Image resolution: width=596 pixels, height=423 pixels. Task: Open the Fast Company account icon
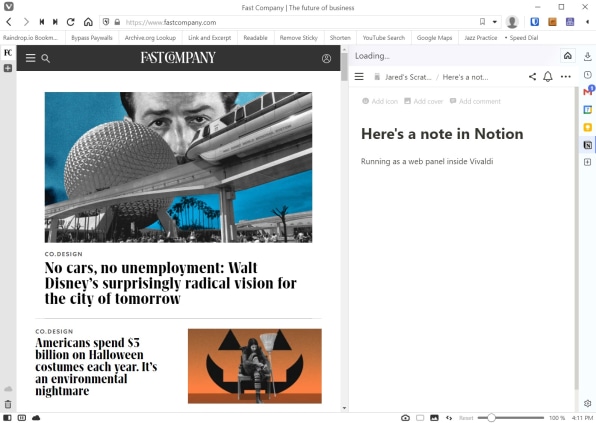[326, 58]
